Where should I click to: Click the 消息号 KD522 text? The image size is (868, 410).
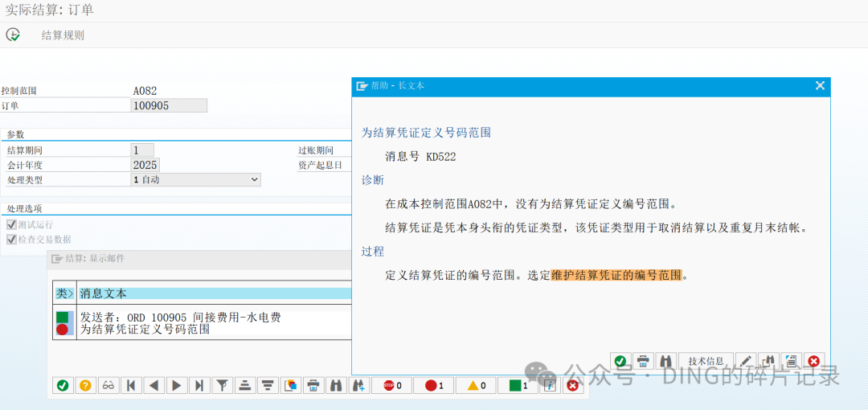click(420, 157)
